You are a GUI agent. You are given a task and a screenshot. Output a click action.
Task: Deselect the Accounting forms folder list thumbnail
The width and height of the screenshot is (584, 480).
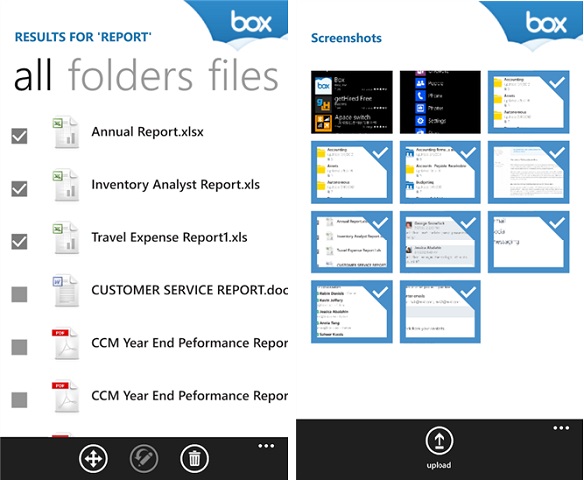pyautogui.click(x=440, y=172)
